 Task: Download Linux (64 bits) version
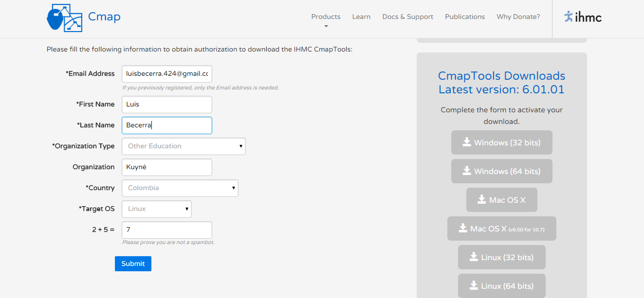[501, 286]
